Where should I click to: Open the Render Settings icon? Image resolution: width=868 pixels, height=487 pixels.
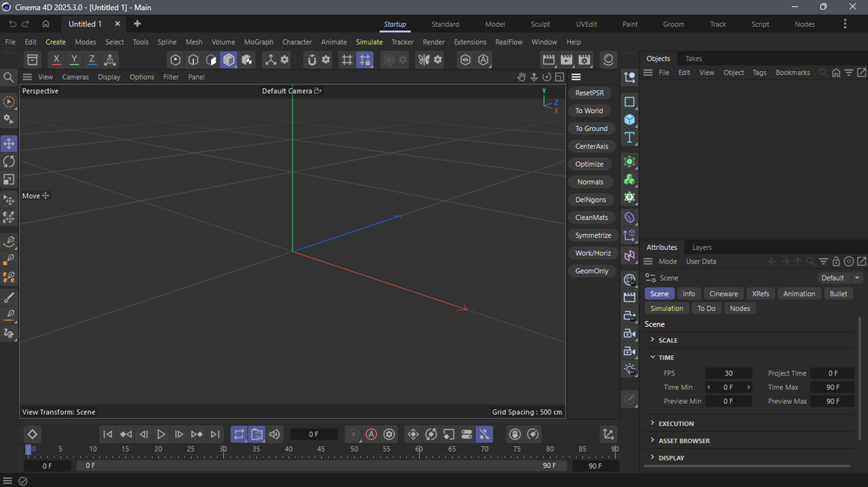click(x=584, y=60)
